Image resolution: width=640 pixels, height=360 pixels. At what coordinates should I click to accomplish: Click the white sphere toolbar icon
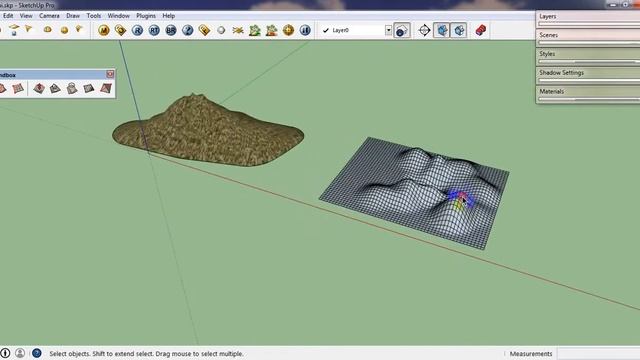point(221,30)
